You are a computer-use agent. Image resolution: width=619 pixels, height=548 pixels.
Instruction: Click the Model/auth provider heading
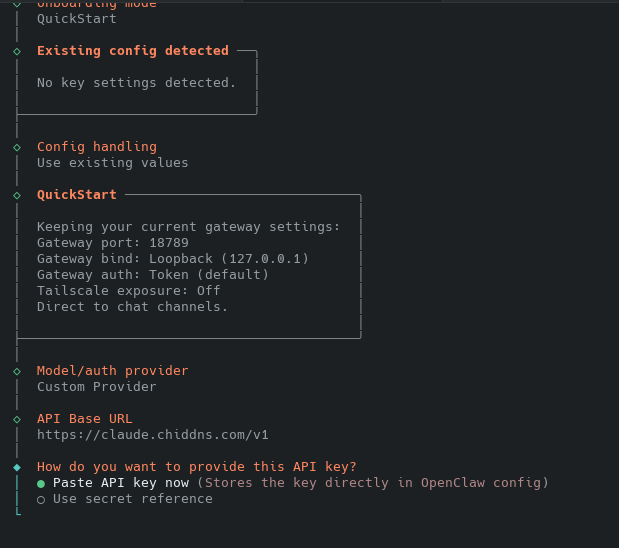click(112, 371)
